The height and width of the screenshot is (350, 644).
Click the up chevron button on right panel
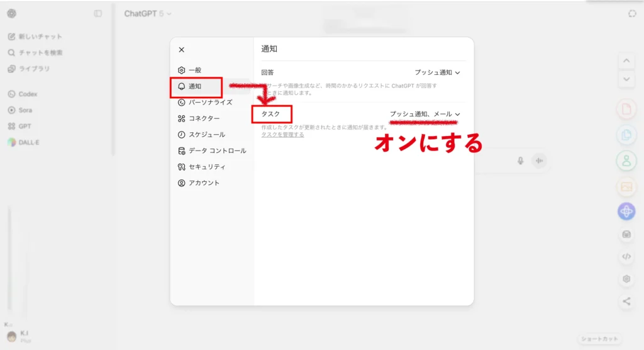[x=626, y=61]
